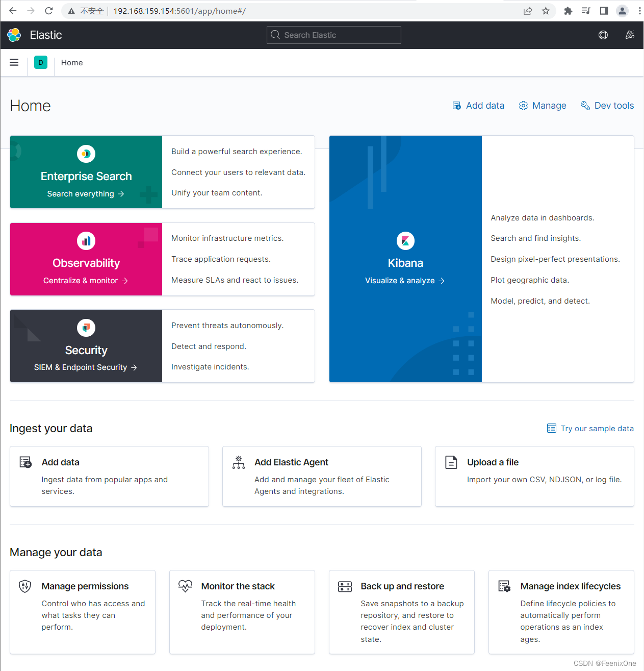
Task: Click 'Ingest your data' heading
Action: tap(51, 428)
